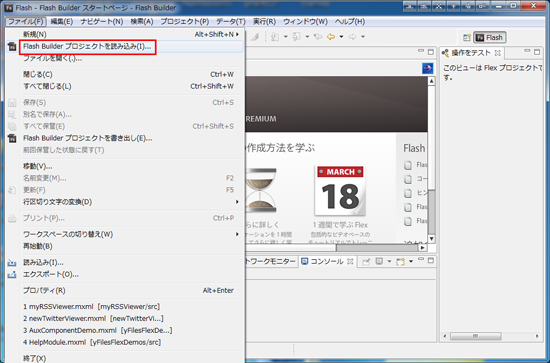The height and width of the screenshot is (363, 550).
Task: Click the MARCH 18 calendar thumbnail
Action: 340,191
